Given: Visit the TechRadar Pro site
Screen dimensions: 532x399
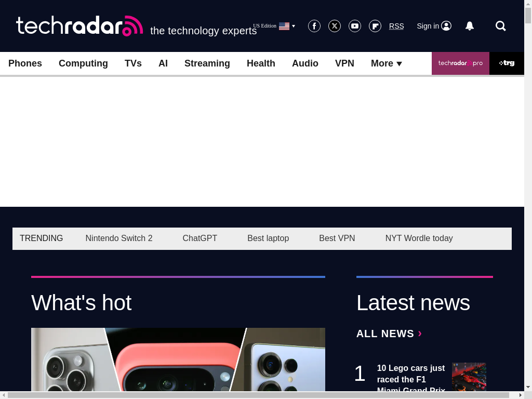Looking at the screenshot, I should [x=460, y=63].
